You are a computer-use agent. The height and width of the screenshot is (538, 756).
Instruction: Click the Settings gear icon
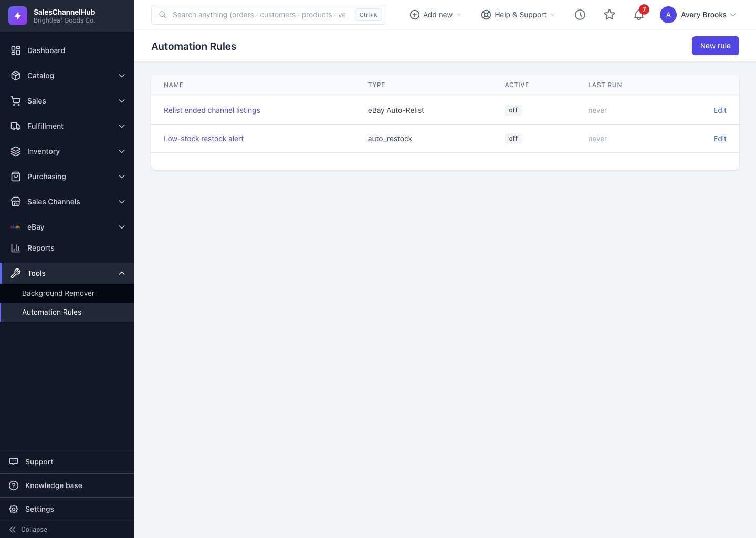14,509
